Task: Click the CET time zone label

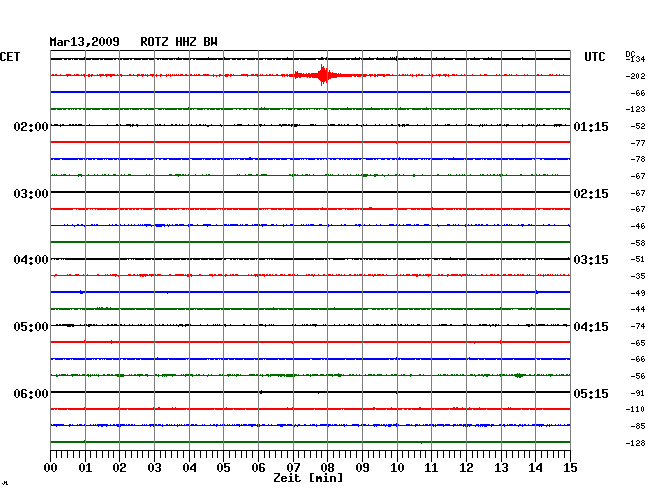Action: 10,57
